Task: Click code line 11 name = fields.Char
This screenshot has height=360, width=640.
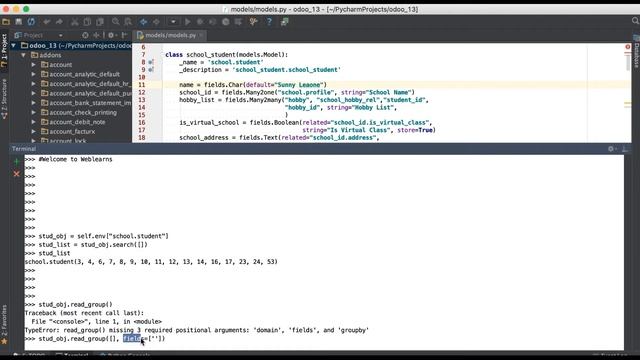Action: point(253,85)
